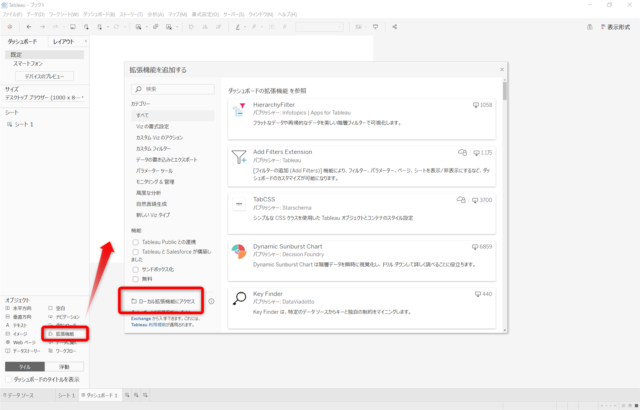The image size is (640, 410).
Task: Check the サンドボックス化 checkbox
Action: 136,270
